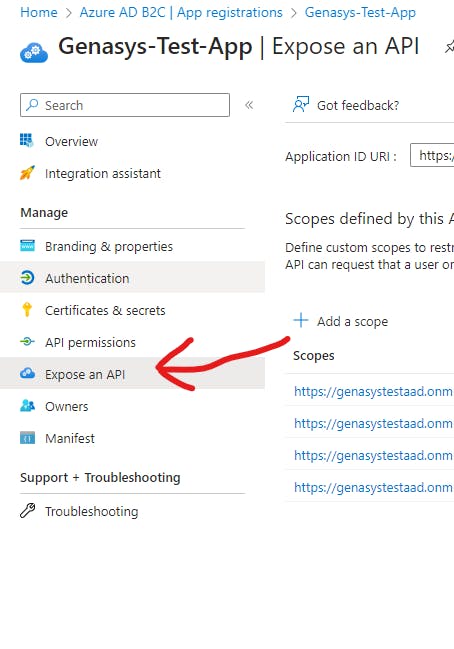The height and width of the screenshot is (649, 454).
Task: Go to Home breadcrumb link
Action: point(39,12)
